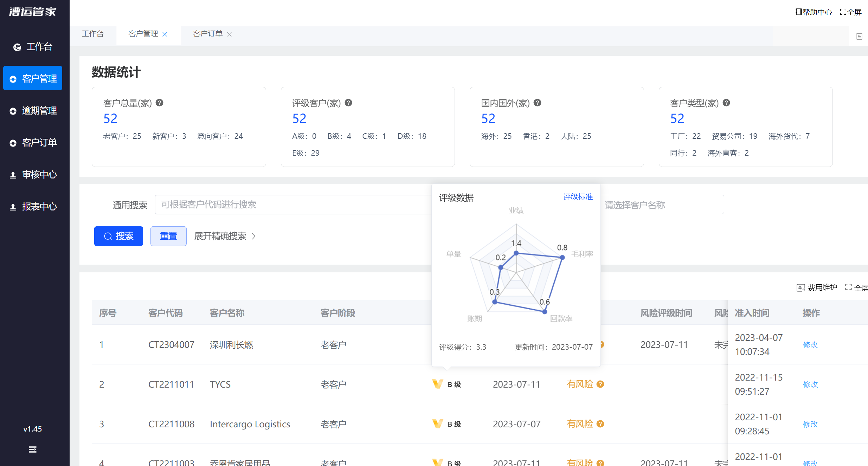Click 修改 for TYCS row
The width and height of the screenshot is (868, 466).
(x=810, y=384)
